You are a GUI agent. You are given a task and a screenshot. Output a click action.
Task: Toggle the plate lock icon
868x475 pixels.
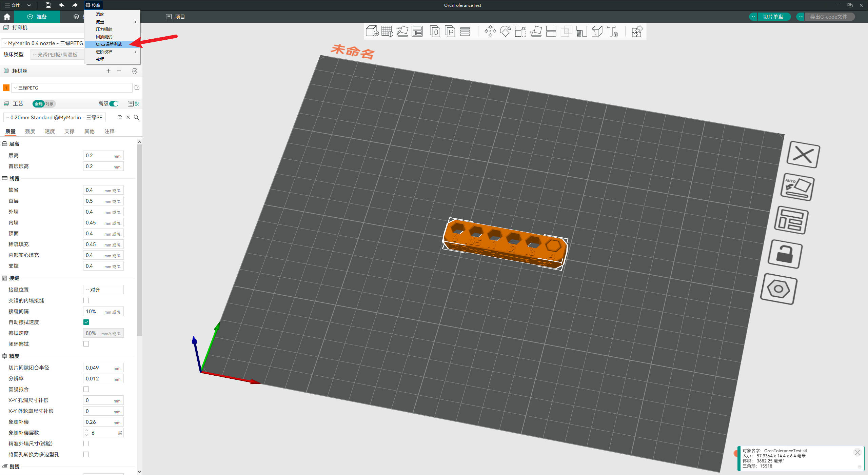pos(785,254)
